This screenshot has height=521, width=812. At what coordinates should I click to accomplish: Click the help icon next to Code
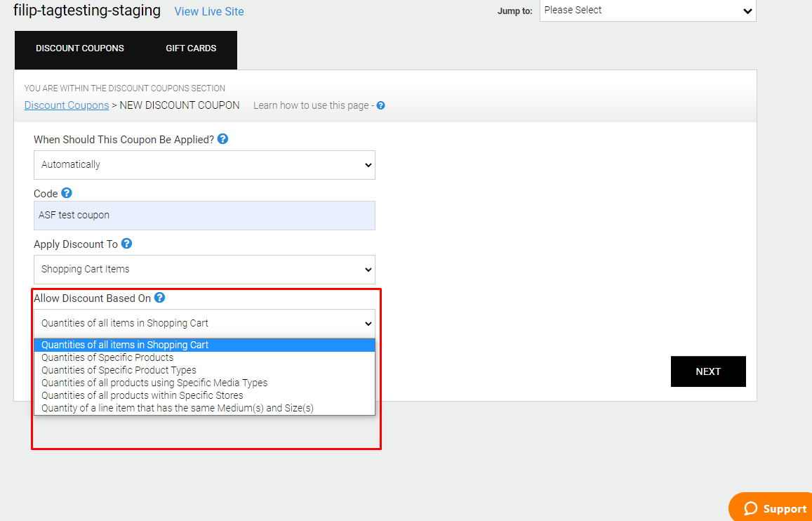66,192
